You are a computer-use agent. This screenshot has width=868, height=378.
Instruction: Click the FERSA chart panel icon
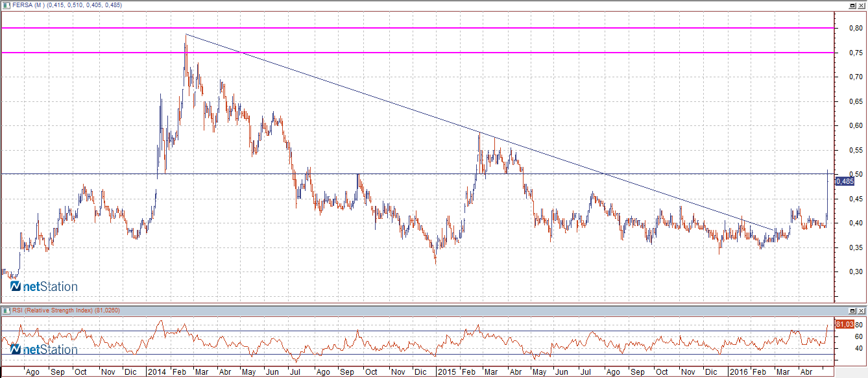click(x=5, y=5)
